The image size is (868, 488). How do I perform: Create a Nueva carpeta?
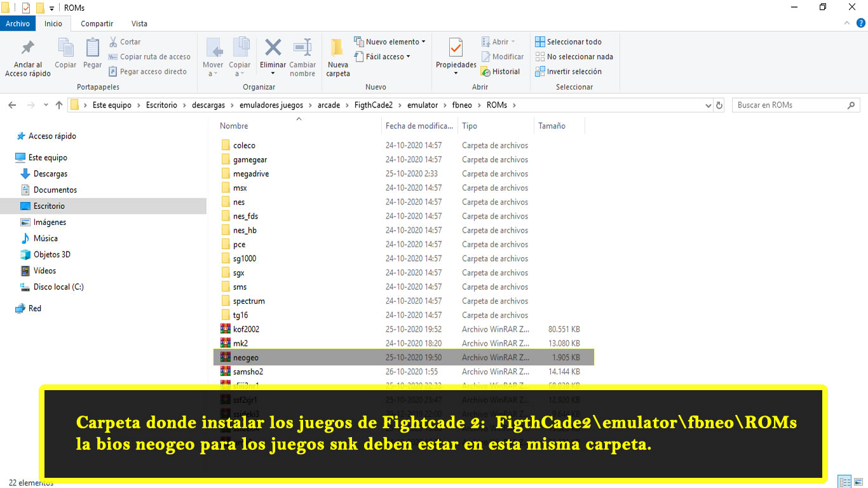338,57
